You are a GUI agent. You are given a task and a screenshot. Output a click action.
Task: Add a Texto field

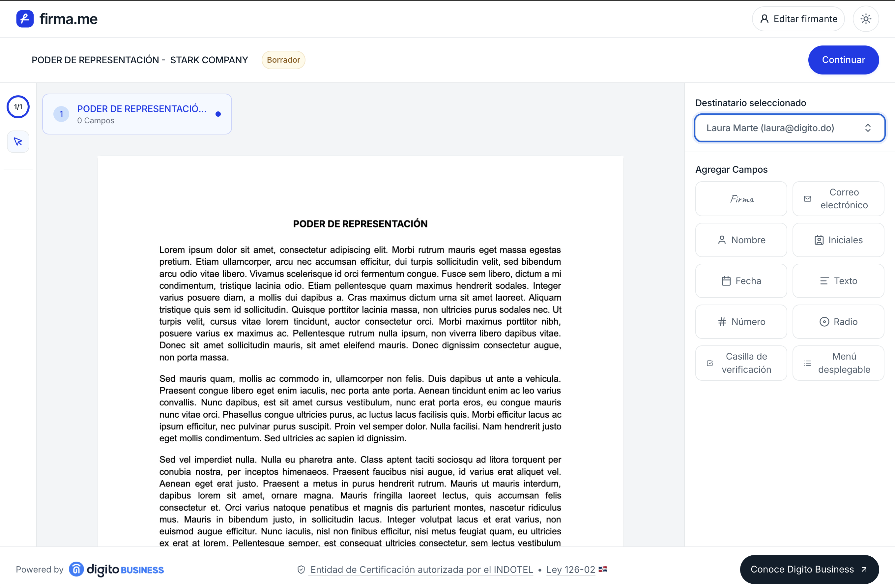(x=838, y=281)
